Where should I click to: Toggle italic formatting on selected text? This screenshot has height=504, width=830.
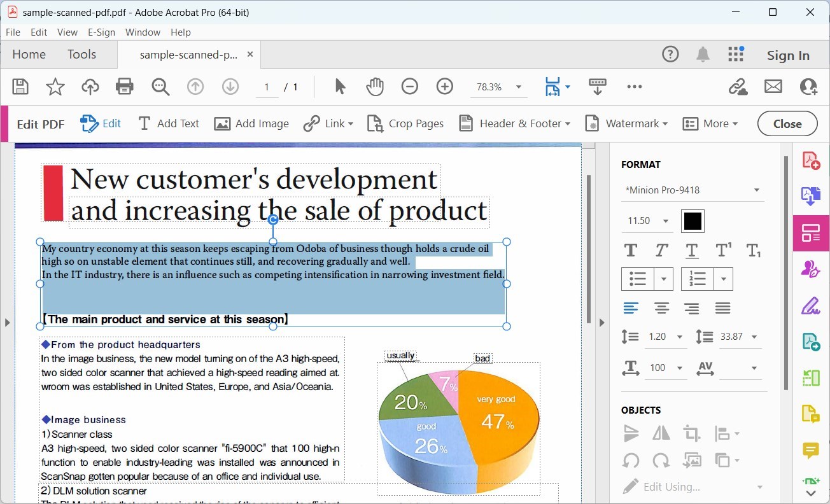661,250
